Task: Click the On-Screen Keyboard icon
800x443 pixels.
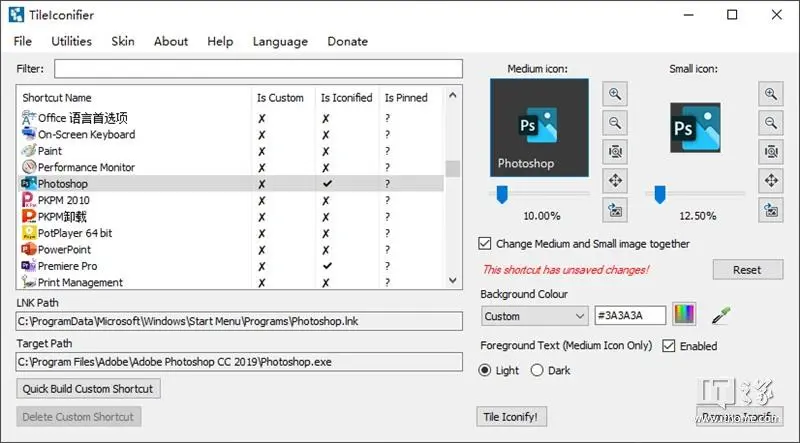Action: 29,134
